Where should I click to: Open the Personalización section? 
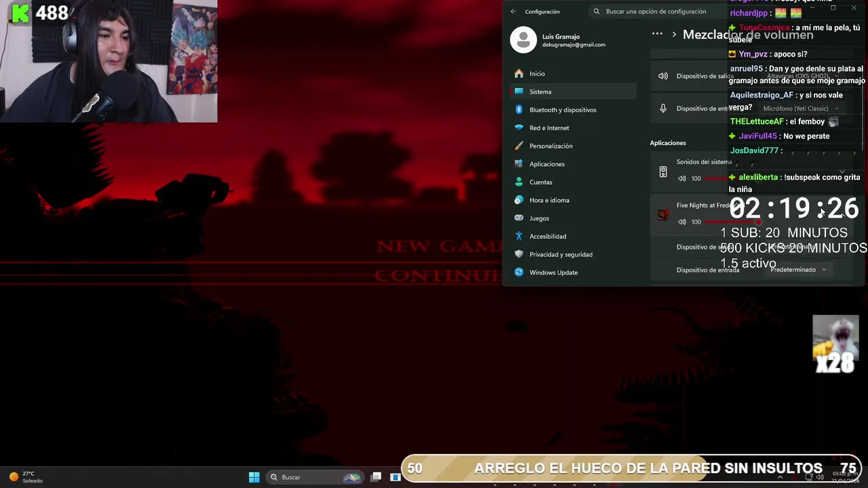pos(573,146)
